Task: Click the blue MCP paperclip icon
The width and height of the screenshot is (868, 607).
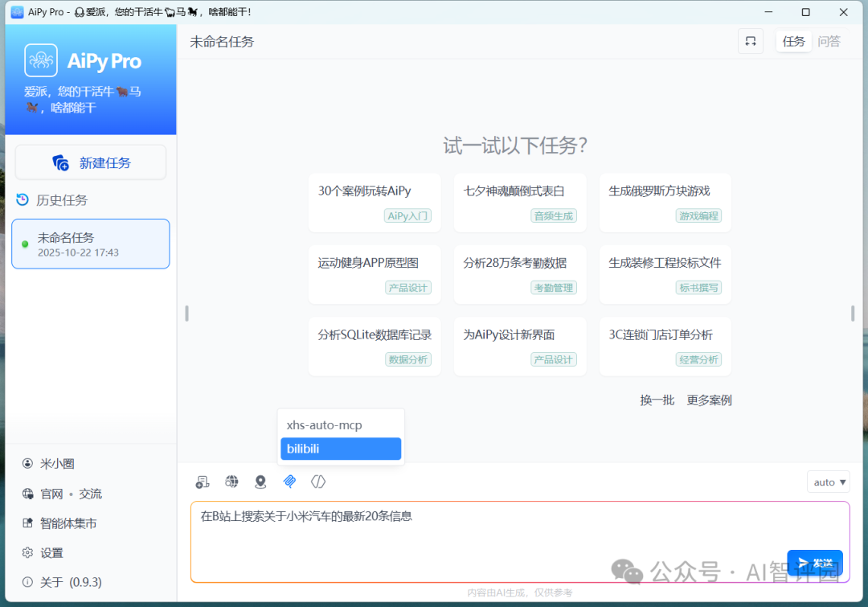Action: tap(289, 482)
